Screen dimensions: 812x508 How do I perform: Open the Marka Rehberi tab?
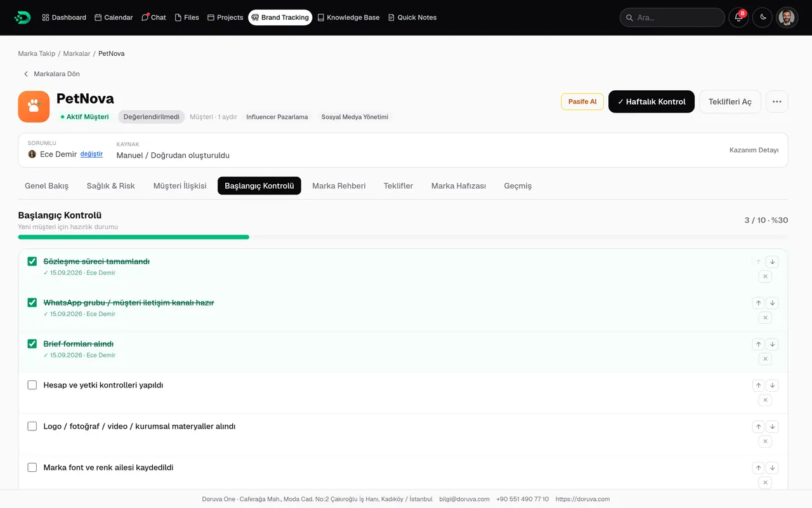coord(339,185)
